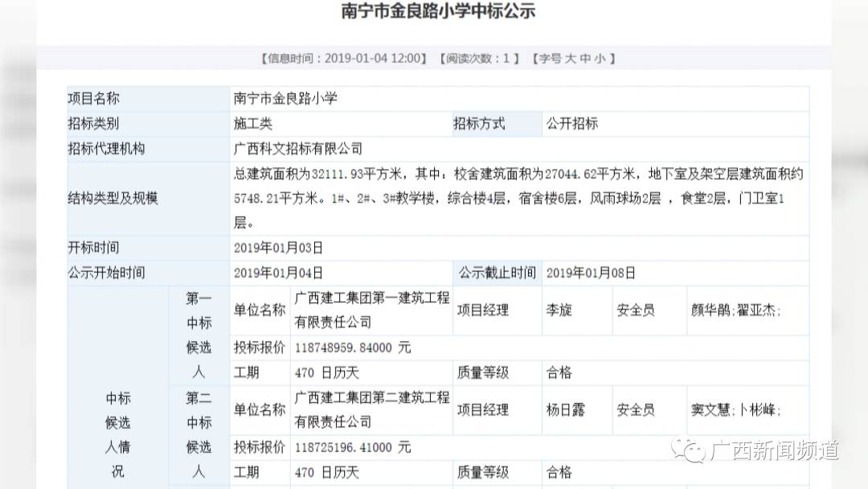Click the 结构类型及规模 label cell
This screenshot has height=489, width=868.
coord(149,199)
